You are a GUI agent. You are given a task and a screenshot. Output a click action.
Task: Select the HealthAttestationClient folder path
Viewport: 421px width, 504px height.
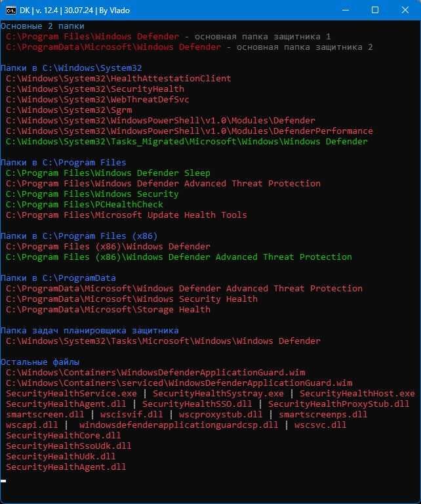coord(119,79)
